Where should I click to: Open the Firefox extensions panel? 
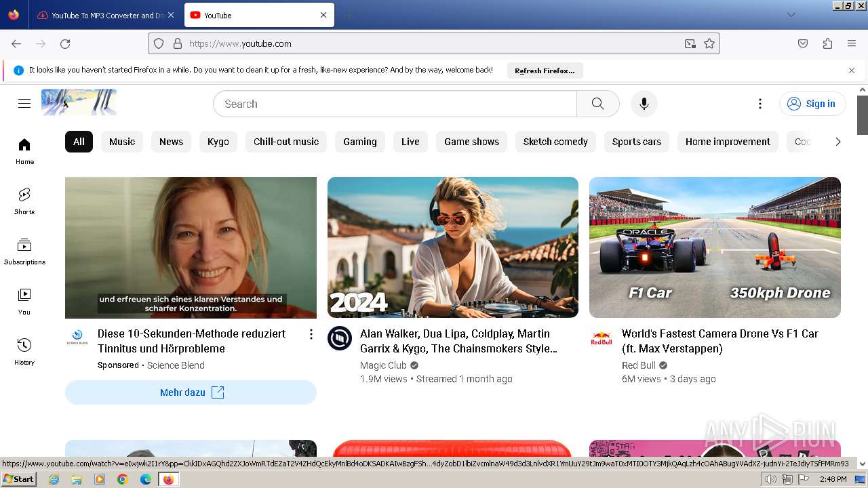point(827,43)
